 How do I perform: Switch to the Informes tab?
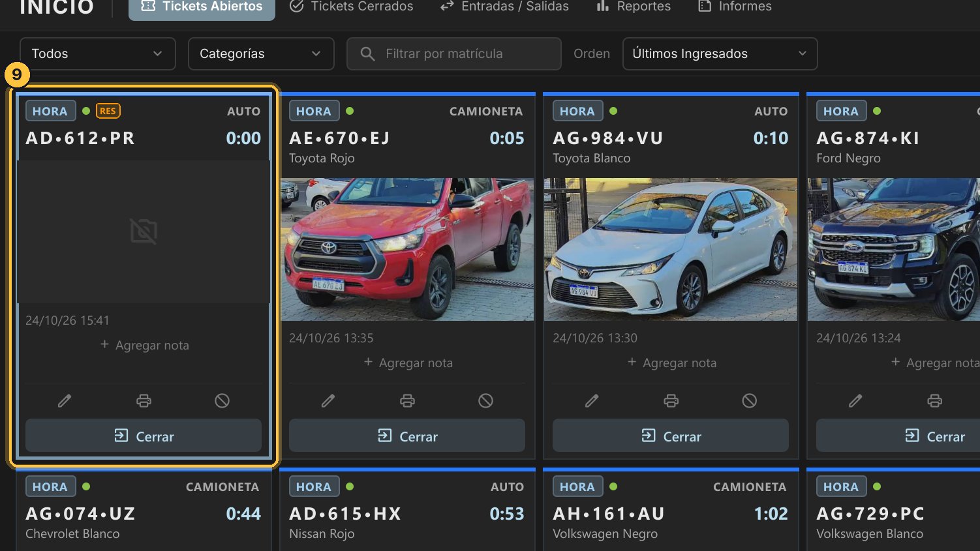tap(734, 7)
